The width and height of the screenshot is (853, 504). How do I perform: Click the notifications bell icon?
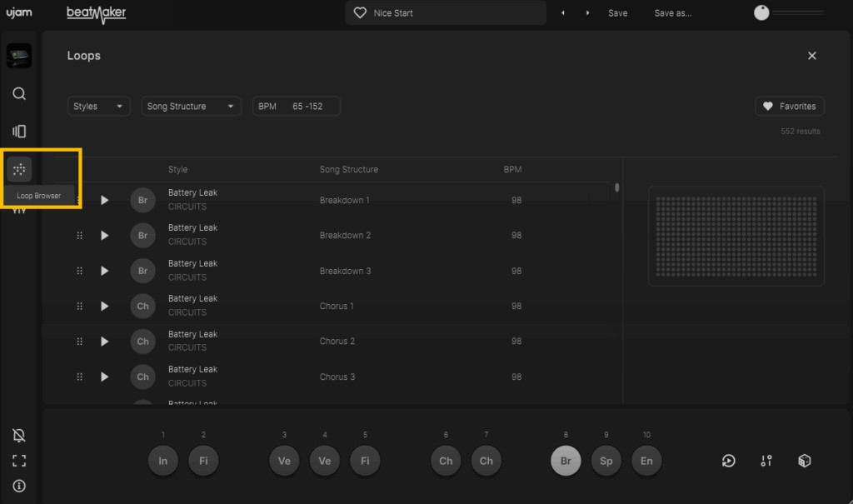19,436
